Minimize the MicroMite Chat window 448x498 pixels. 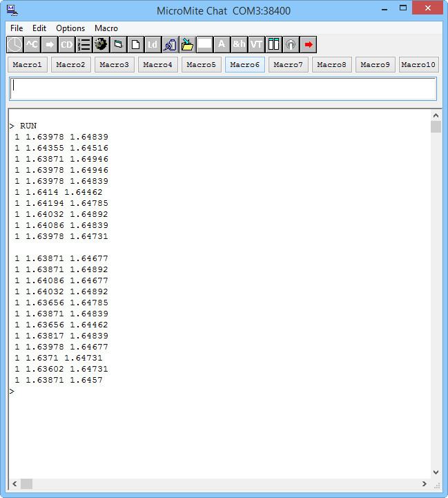click(x=384, y=8)
